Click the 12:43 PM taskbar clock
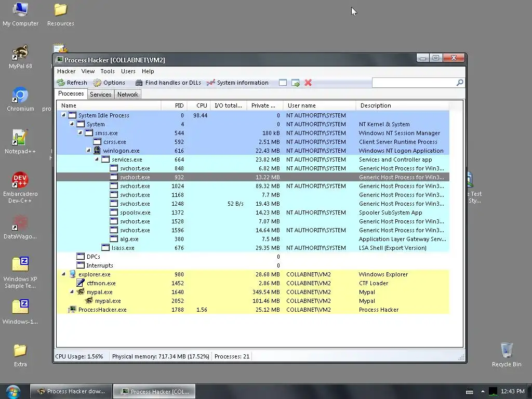 tap(512, 392)
